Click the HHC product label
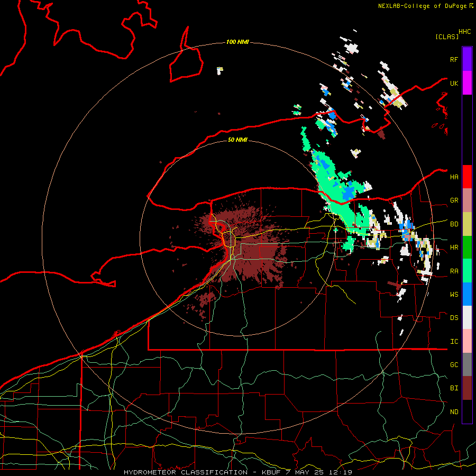476x476 pixels. (465, 32)
